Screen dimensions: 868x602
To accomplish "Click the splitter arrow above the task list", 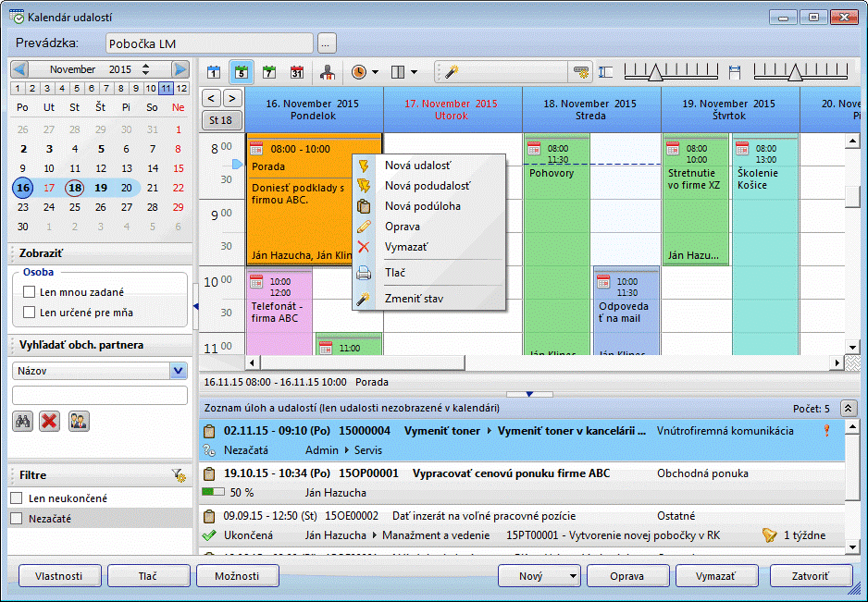I will point(529,394).
